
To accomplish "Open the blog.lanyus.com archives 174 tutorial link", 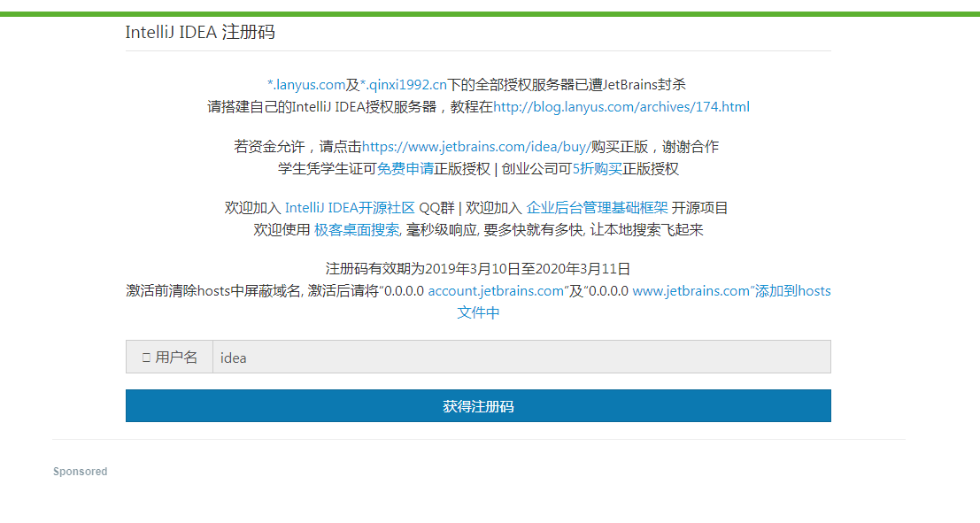I will click(621, 107).
